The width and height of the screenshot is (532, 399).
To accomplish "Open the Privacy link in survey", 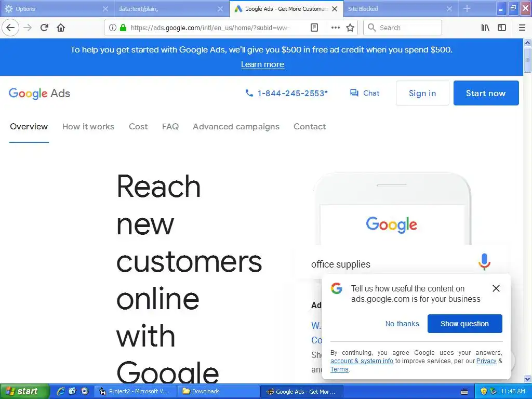I will coord(486,361).
